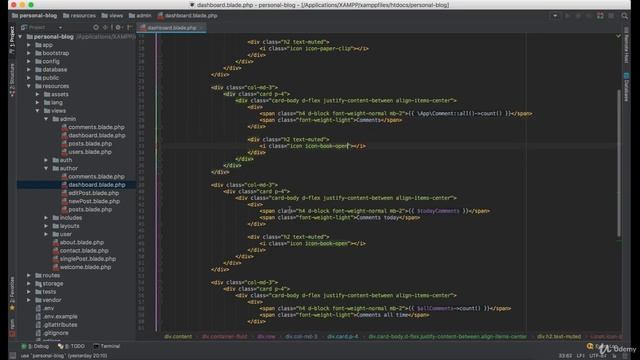Open the Debug tool window
The image size is (640, 360).
coord(35,346)
